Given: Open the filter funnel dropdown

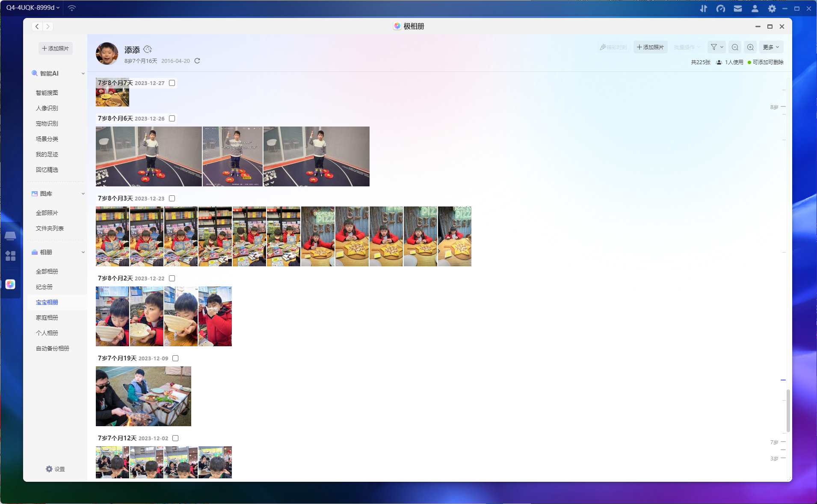Looking at the screenshot, I should coord(716,47).
